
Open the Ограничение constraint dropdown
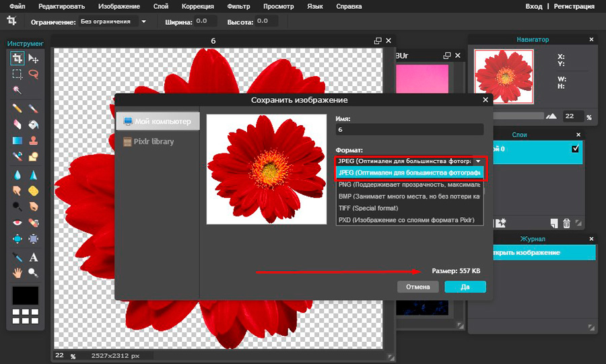(x=114, y=22)
